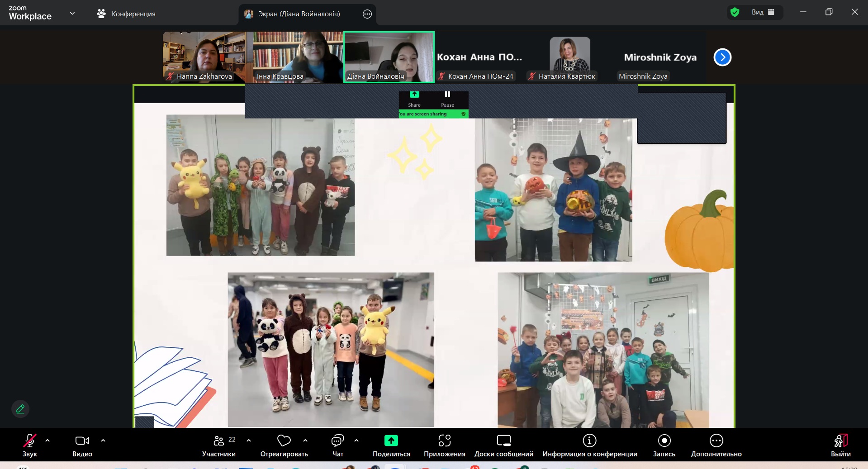Click the green annotation pencil icon
Image resolution: width=868 pixels, height=469 pixels.
tap(20, 409)
